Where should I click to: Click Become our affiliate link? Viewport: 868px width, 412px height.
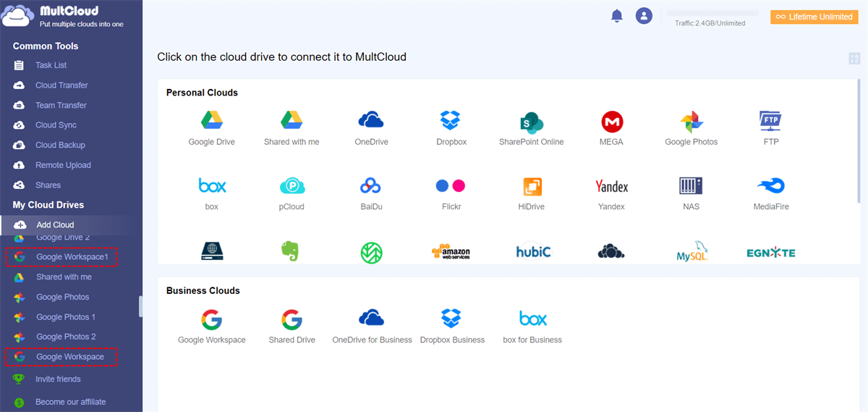(x=71, y=402)
